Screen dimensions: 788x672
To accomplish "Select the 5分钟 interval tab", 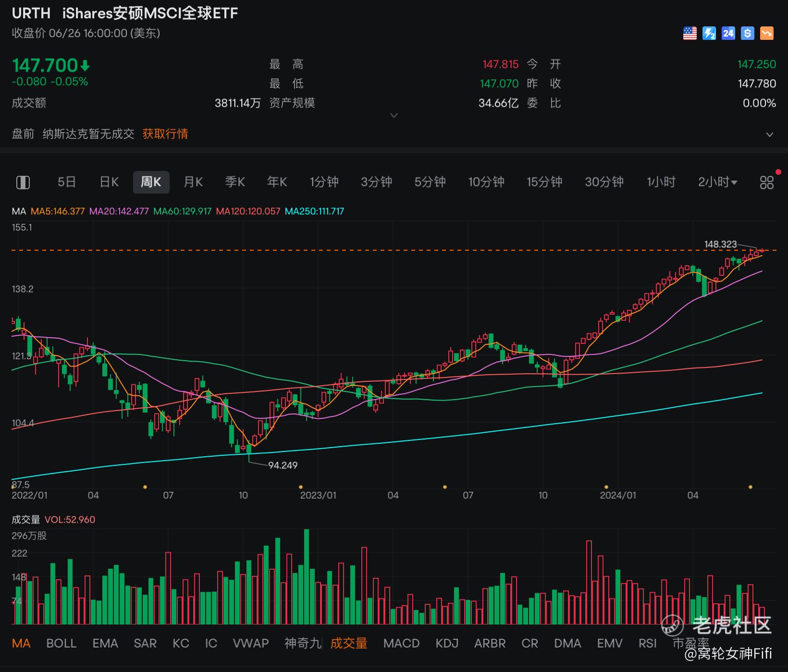I will pyautogui.click(x=430, y=182).
